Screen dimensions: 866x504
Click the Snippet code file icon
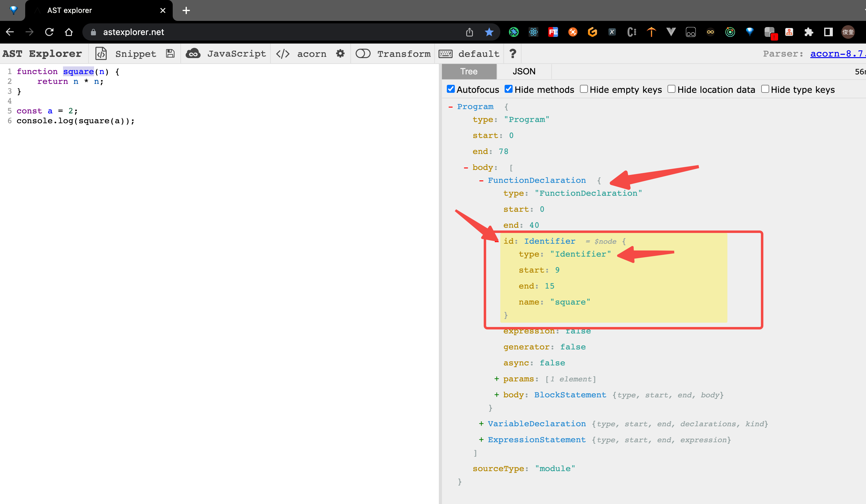pos(101,53)
